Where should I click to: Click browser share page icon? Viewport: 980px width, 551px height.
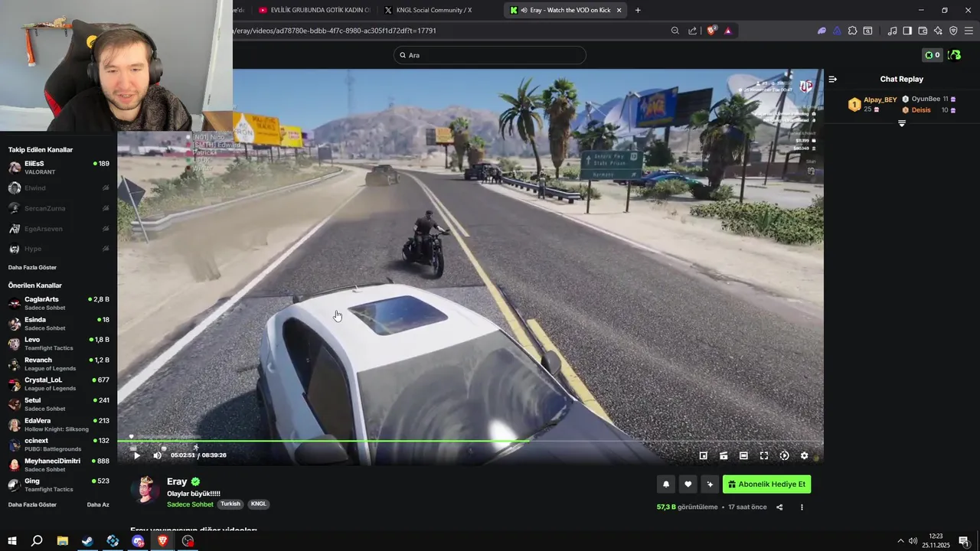click(692, 31)
